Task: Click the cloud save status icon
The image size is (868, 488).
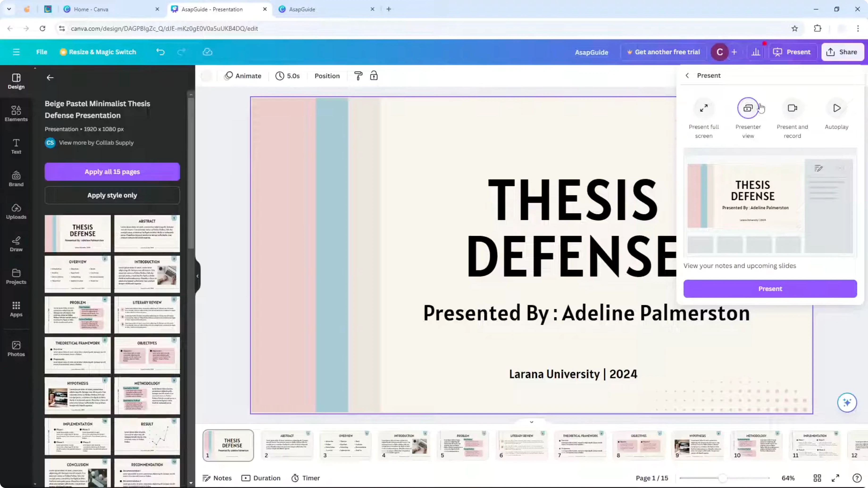Action: 208,52
